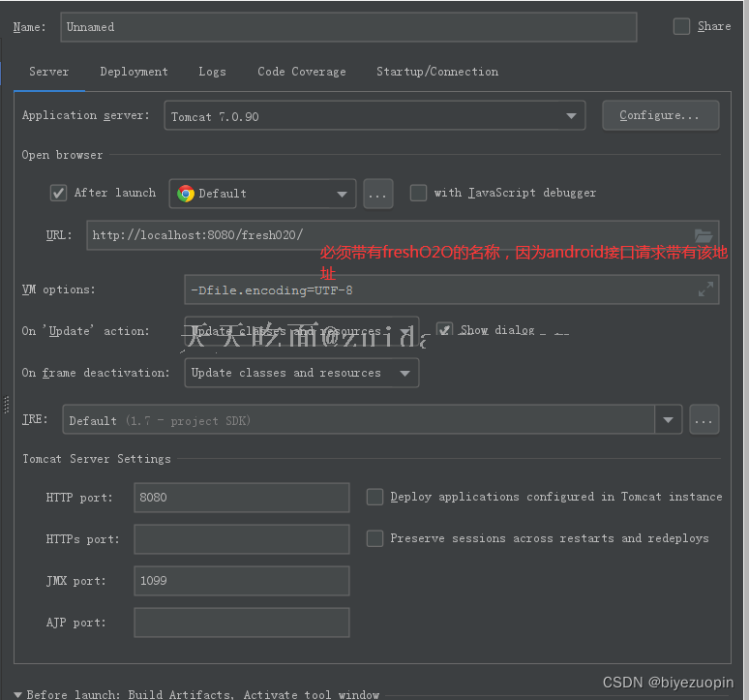Uncheck the After launch checkbox
The height and width of the screenshot is (700, 749).
58,193
